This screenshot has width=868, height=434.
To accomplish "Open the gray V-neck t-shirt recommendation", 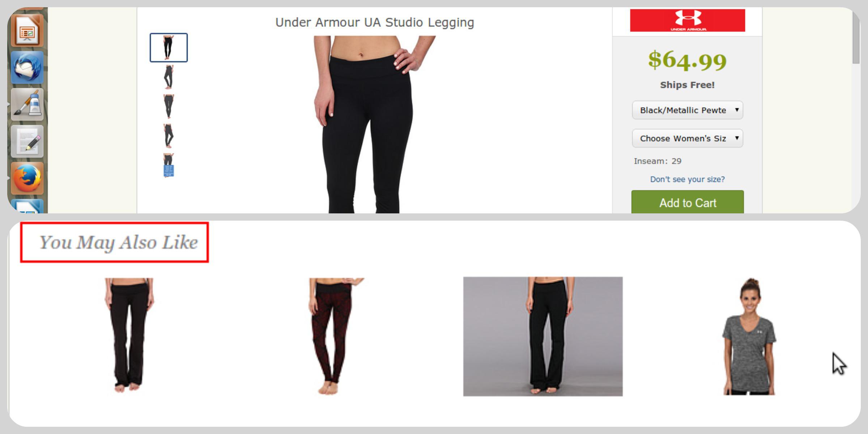I will click(x=749, y=336).
